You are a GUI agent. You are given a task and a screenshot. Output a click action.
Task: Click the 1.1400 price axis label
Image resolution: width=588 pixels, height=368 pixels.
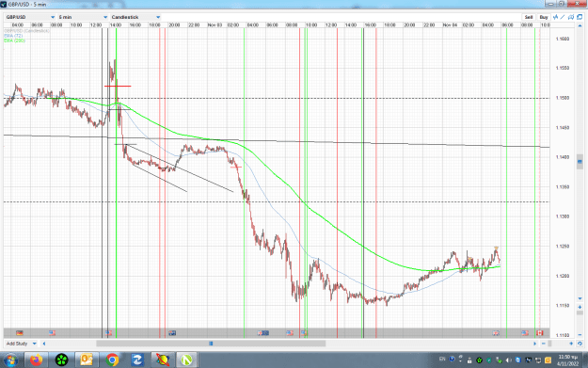[x=563, y=157]
